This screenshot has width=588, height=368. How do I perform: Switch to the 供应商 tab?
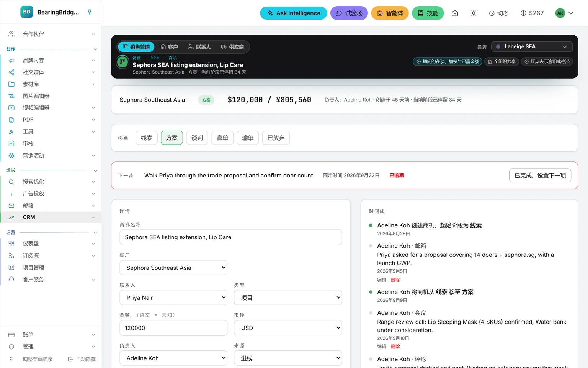[x=232, y=47]
